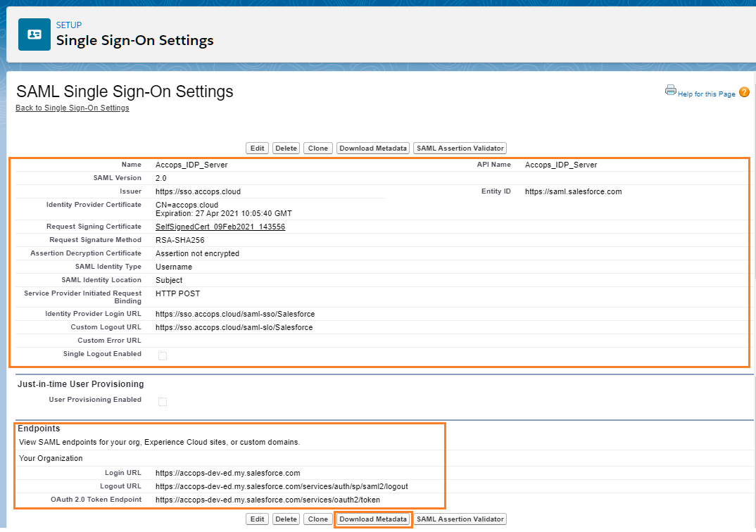Open the top SAML Assertion Validator
Screen dimensions: 756x532
pyautogui.click(x=460, y=148)
